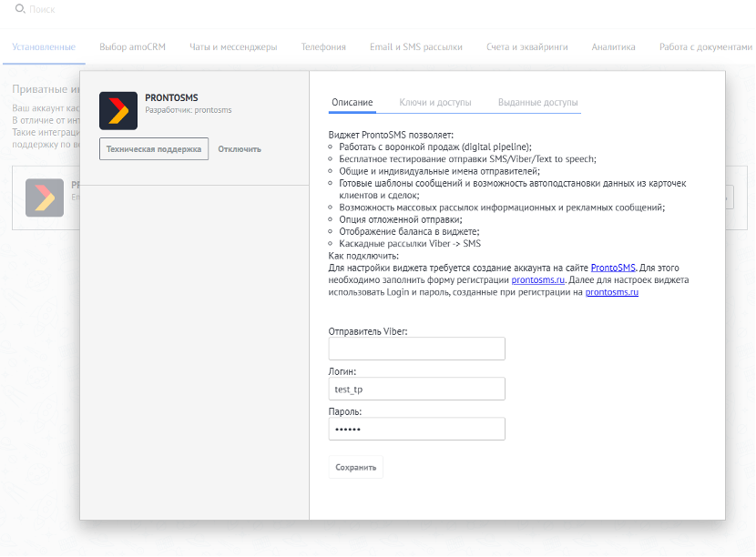The width and height of the screenshot is (756, 557).
Task: Select the Аналитика tab
Action: (613, 46)
